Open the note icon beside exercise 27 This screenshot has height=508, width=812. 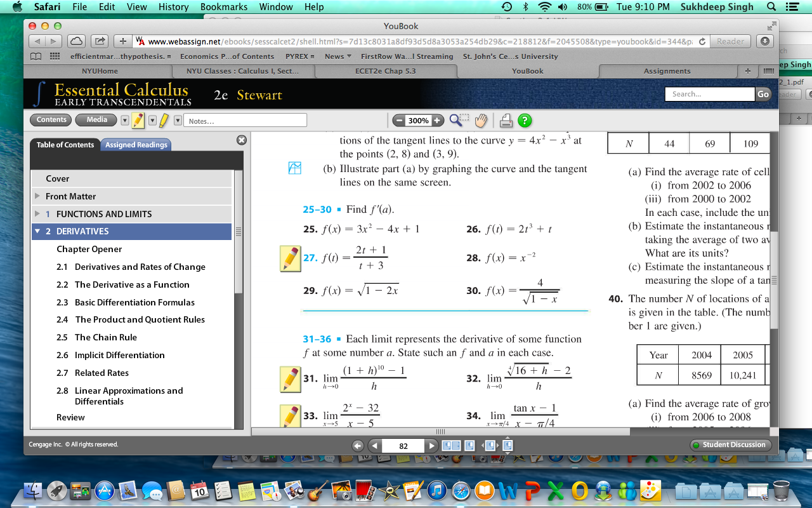pyautogui.click(x=290, y=258)
